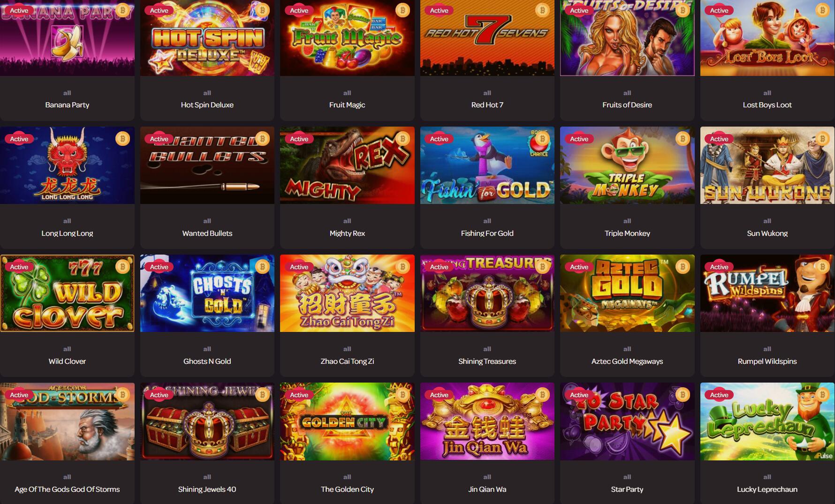The height and width of the screenshot is (504, 835).
Task: Click the Bitcoin coin on Long Long Long
Action: [122, 139]
